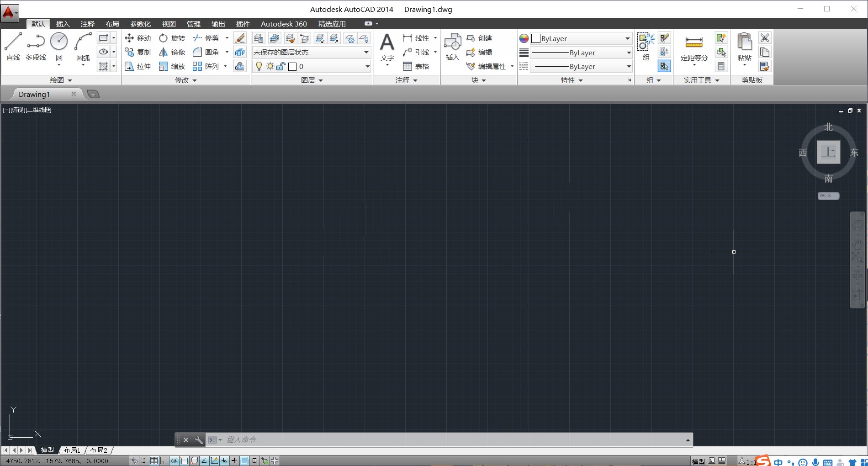
Task: Click the Group (组) icon
Action: pos(646,47)
